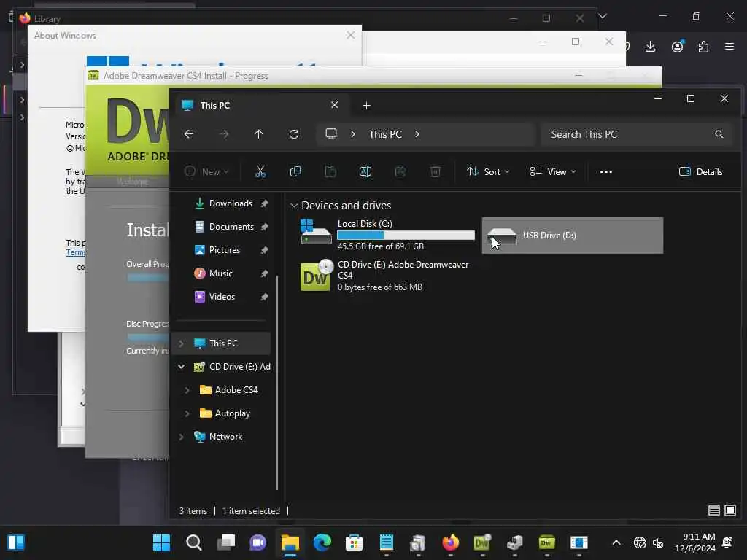Click the Delete trash icon in File Explorer
Viewport: 747px width, 560px height.
pyautogui.click(x=435, y=171)
